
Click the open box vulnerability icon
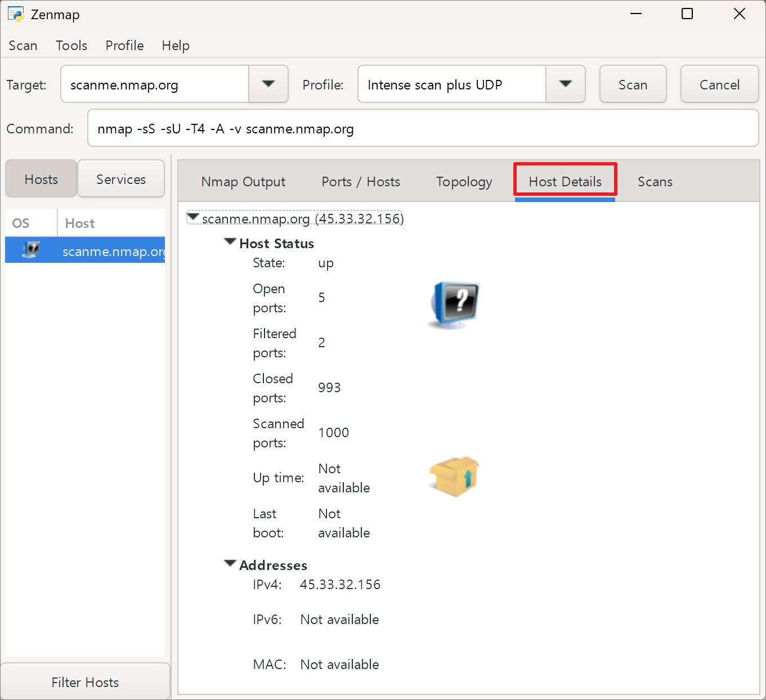(454, 477)
